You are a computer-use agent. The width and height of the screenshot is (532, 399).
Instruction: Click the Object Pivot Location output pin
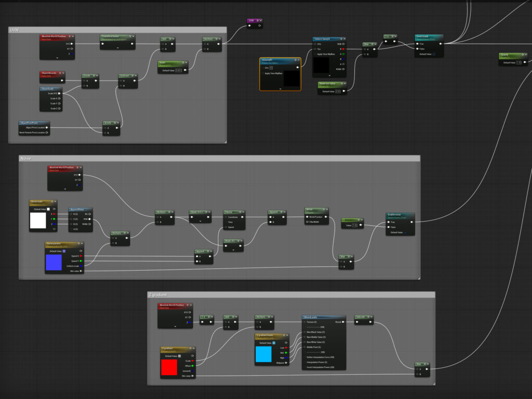(x=47, y=128)
